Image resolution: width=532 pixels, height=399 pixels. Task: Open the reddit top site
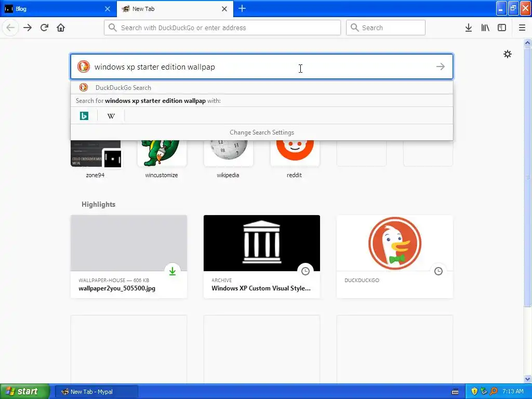(x=295, y=159)
